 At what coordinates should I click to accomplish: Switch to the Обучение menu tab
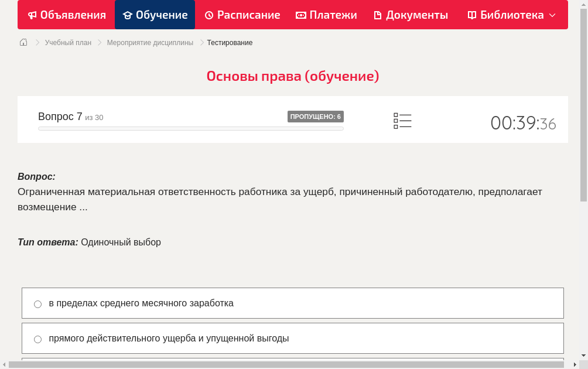coord(155,15)
